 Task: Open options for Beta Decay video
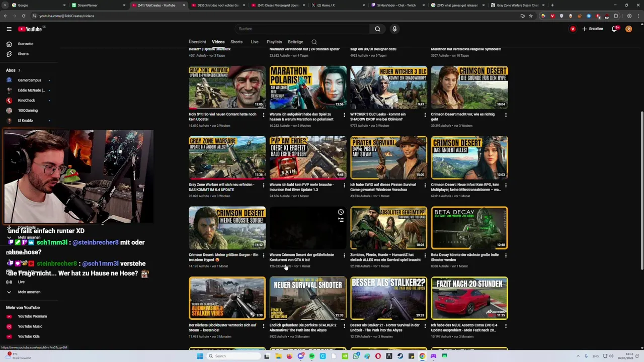pyautogui.click(x=506, y=255)
